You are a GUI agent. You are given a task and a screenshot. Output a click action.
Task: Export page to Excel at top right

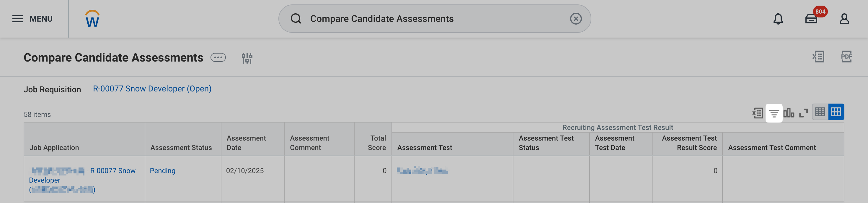tap(818, 57)
